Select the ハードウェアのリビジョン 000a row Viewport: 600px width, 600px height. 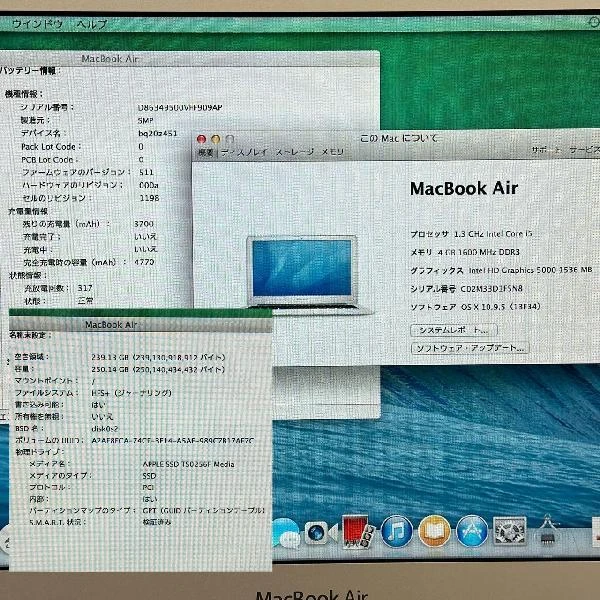click(90, 185)
